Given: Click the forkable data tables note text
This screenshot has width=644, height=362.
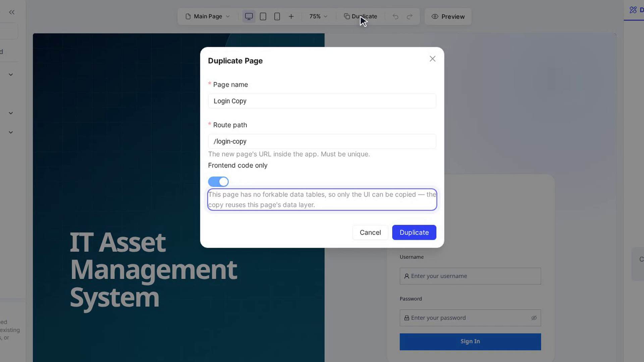Looking at the screenshot, I should [322, 199].
